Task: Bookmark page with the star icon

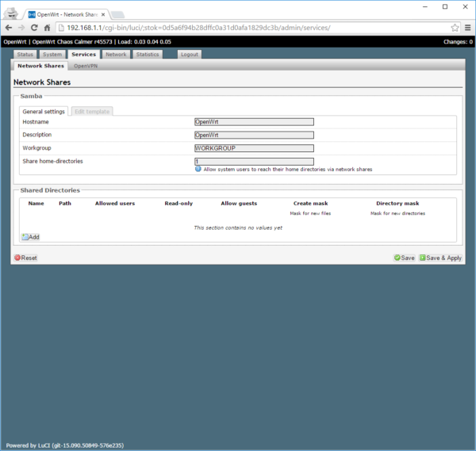Action: (455, 28)
